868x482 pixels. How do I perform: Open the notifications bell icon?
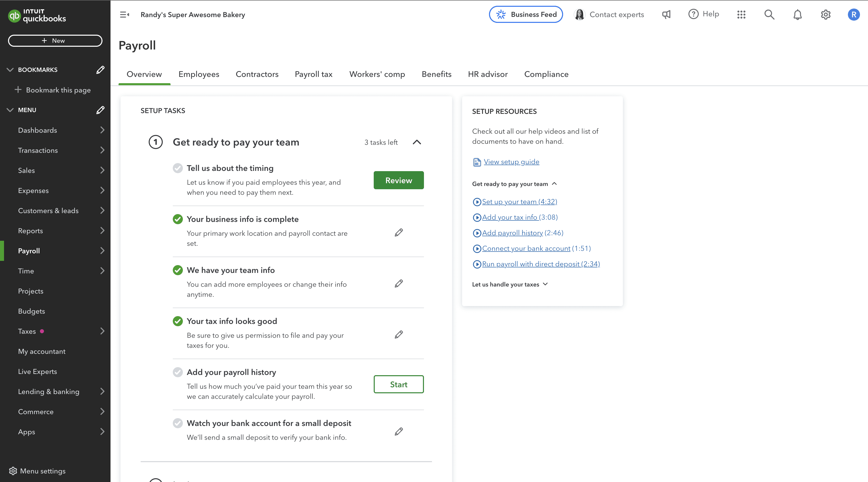click(x=797, y=15)
